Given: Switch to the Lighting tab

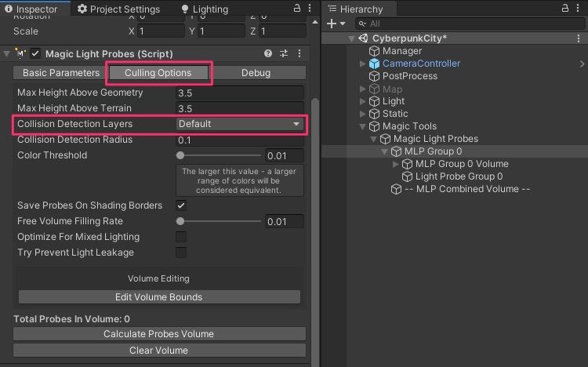Looking at the screenshot, I should (205, 9).
